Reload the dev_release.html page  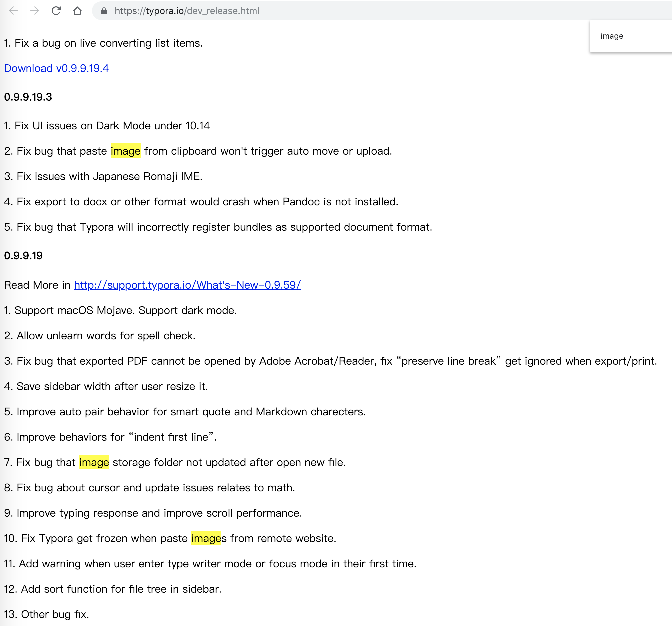(56, 11)
